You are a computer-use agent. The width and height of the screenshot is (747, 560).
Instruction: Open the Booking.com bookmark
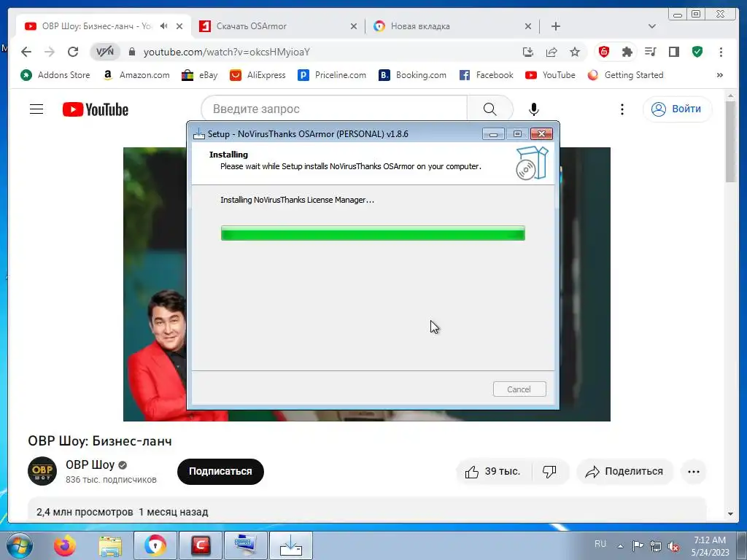413,75
